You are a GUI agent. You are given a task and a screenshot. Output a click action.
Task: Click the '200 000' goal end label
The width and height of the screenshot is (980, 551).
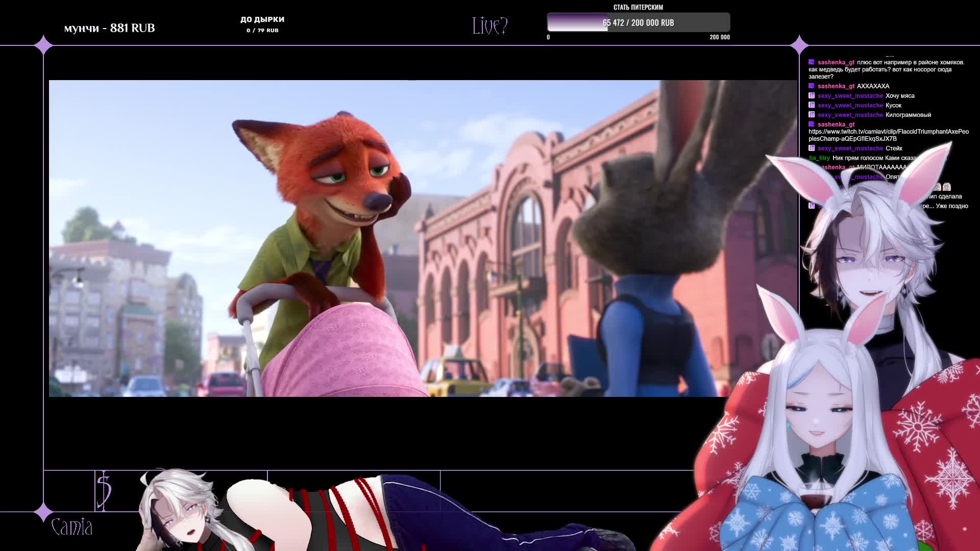(720, 37)
